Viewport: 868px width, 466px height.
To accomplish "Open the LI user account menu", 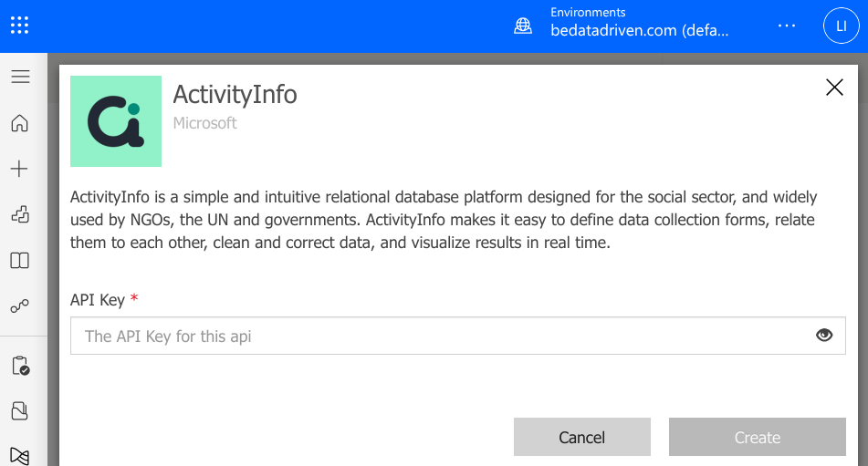I will [x=841, y=26].
